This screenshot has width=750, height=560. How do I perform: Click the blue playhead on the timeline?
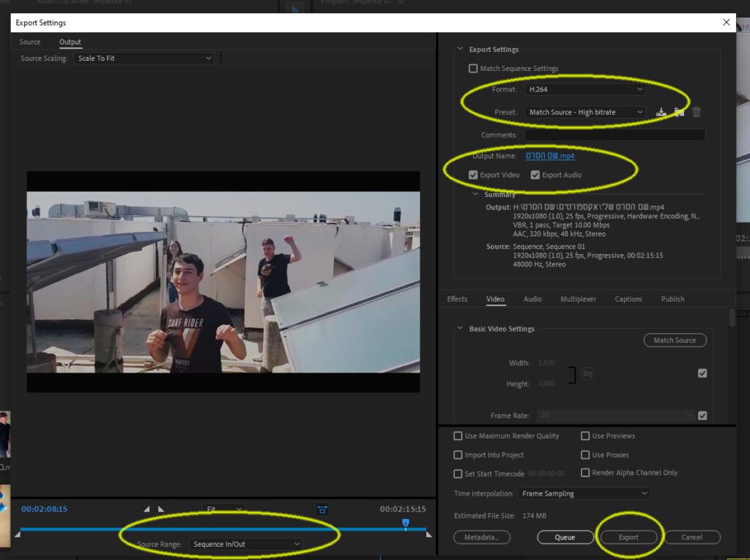(x=406, y=523)
